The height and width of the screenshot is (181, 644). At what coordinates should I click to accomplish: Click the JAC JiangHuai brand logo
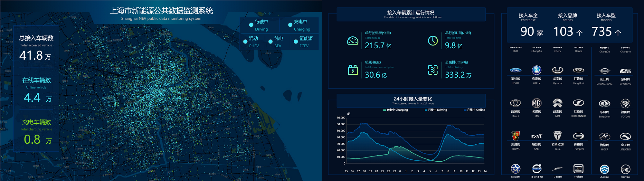pyautogui.click(x=578, y=70)
